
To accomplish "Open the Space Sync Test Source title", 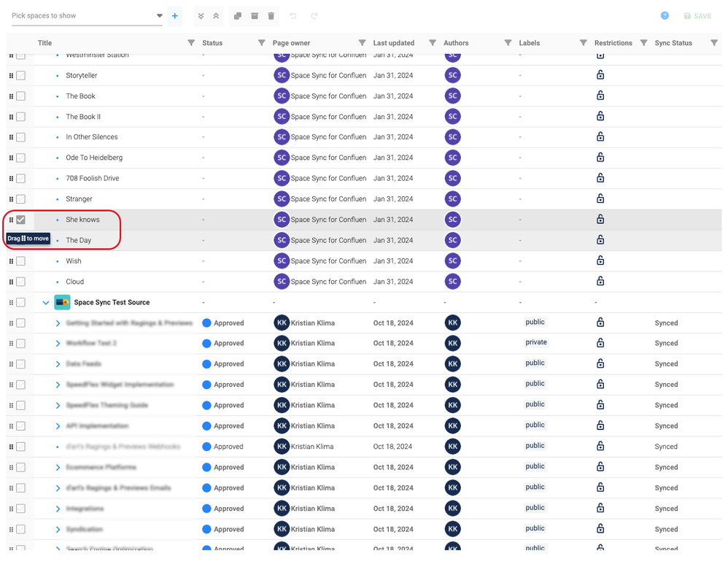I will tap(112, 302).
